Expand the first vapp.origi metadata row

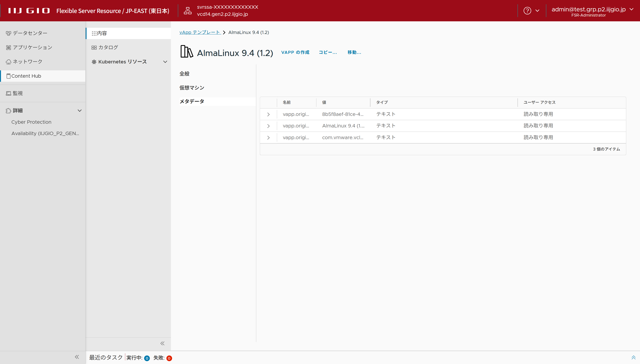pos(268,114)
